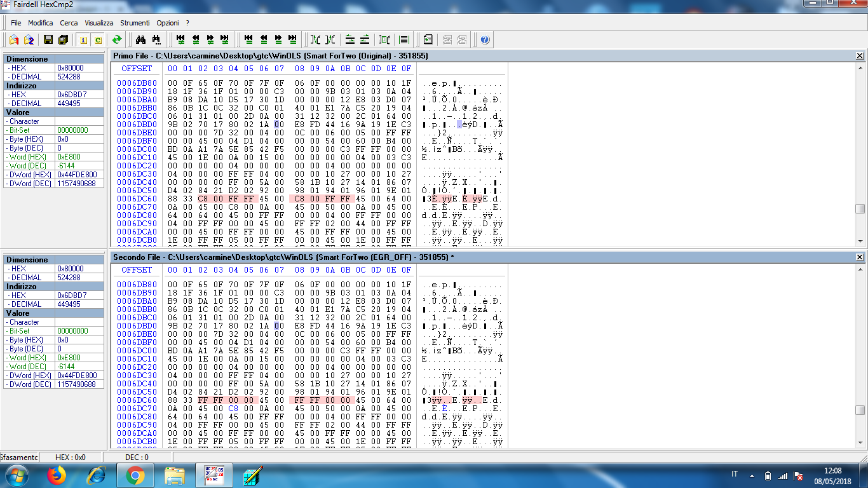Open the File menu

click(x=16, y=23)
